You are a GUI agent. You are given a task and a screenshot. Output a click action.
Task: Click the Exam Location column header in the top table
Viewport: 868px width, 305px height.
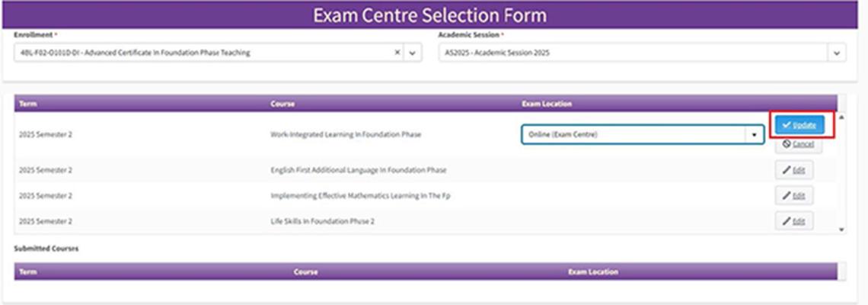tap(546, 104)
